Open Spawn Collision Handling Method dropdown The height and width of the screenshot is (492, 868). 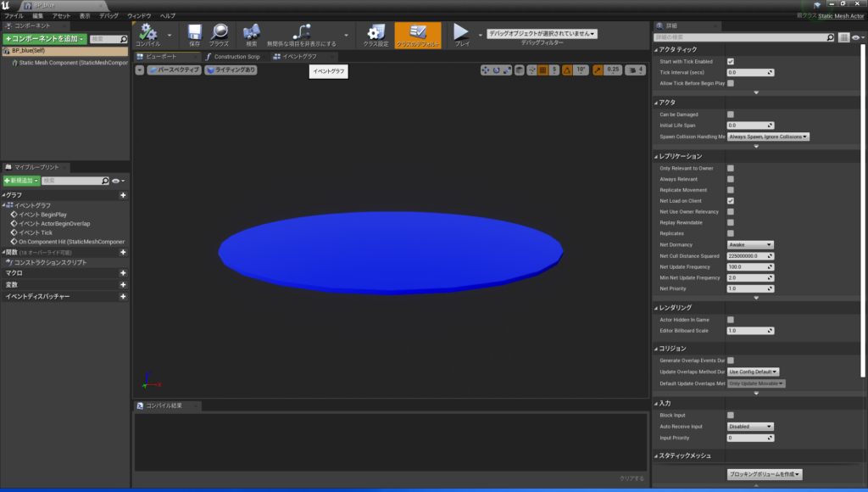pyautogui.click(x=768, y=137)
